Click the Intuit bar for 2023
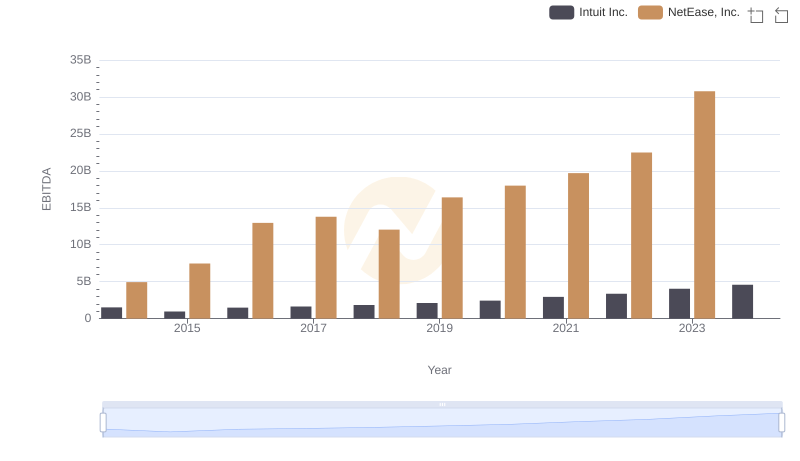800x461 pixels. (679, 304)
